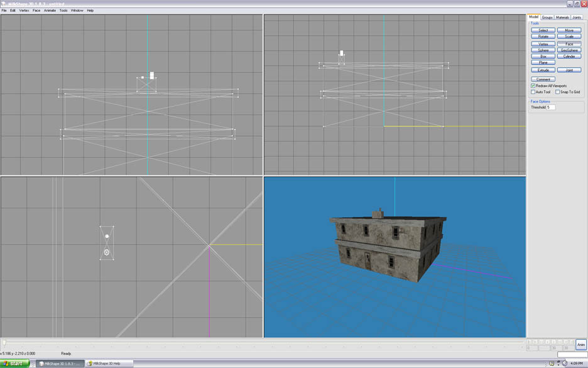This screenshot has height=368, width=588.
Task: Switch to the Joints tab
Action: 577,17
